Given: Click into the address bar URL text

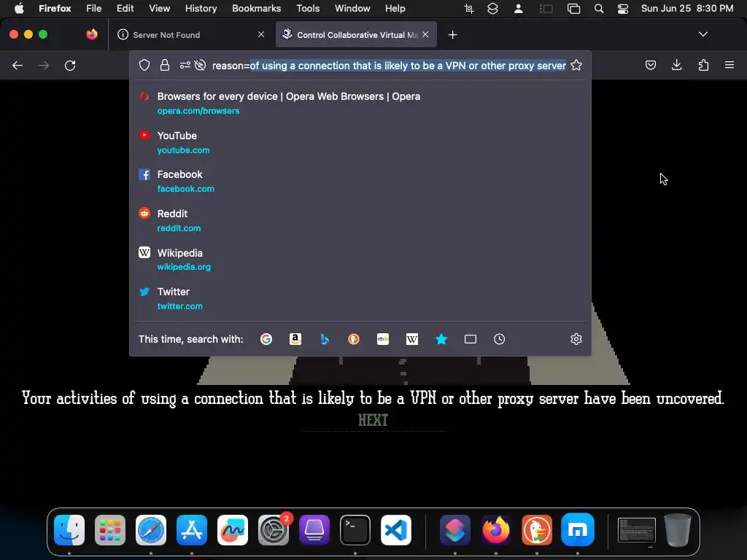Looking at the screenshot, I should point(389,65).
